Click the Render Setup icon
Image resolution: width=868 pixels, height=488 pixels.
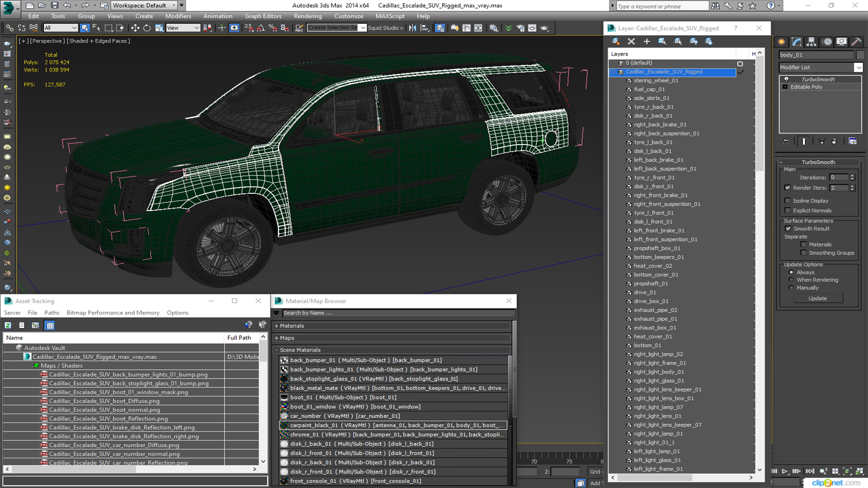[x=520, y=28]
